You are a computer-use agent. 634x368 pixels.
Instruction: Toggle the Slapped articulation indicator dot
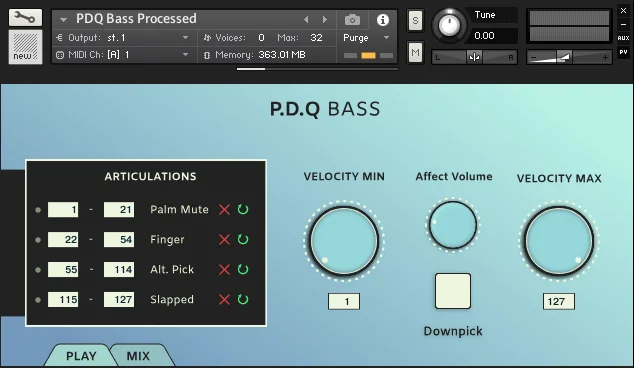point(38,300)
